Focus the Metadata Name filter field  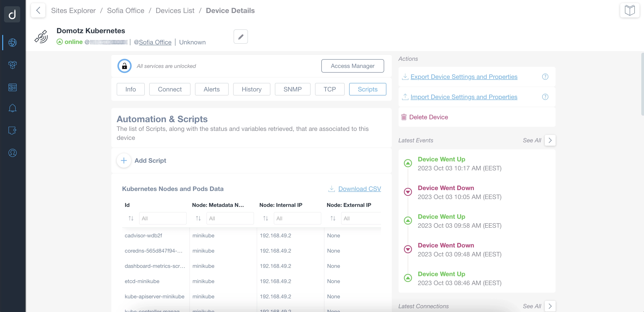230,218
